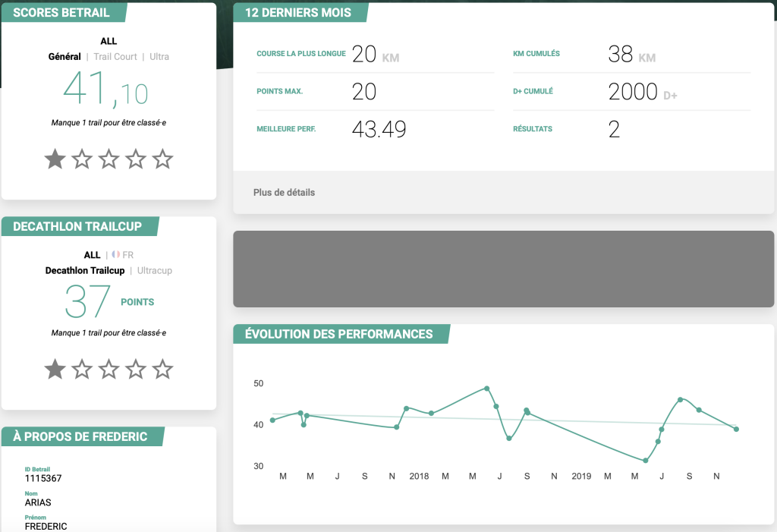Viewport: 777px width, 532px height.
Task: Switch to the Ultracup ranking tab
Action: [155, 270]
